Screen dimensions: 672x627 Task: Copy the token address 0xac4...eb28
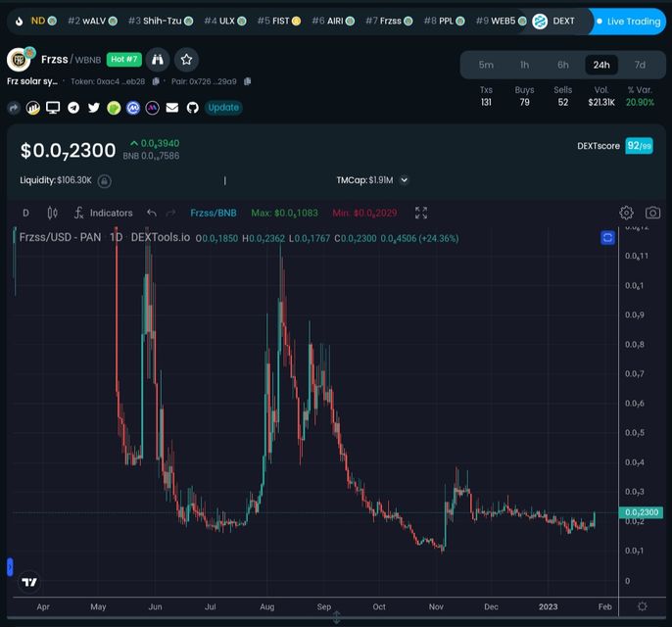[156, 81]
